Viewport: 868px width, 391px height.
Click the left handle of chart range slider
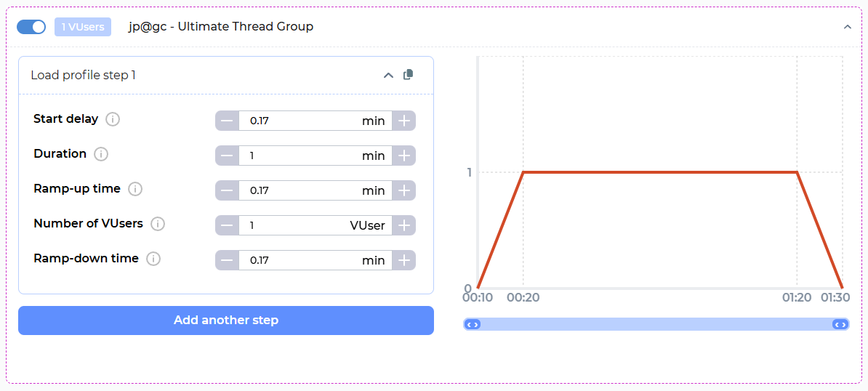472,324
